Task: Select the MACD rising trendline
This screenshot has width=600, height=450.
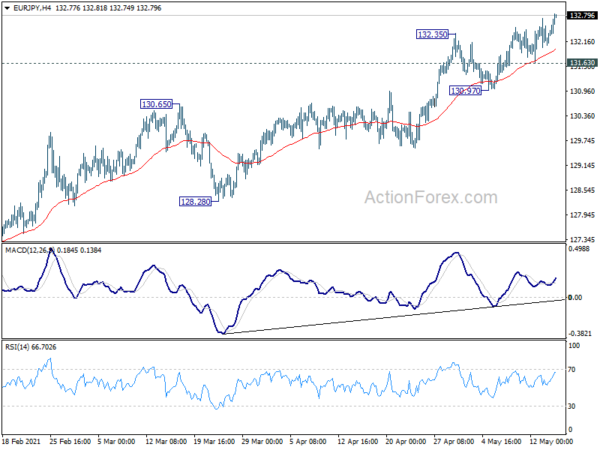Action: click(x=394, y=316)
